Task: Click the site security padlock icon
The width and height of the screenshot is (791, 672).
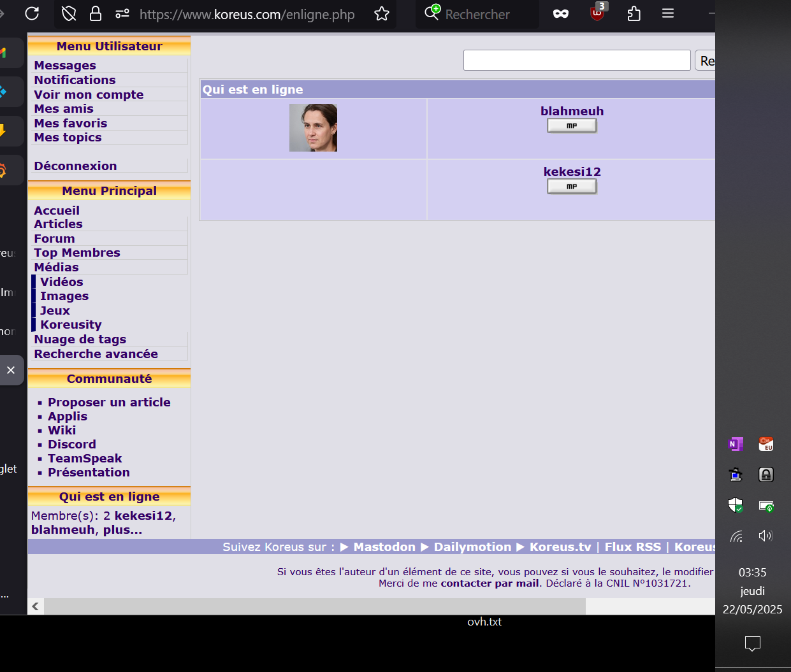Action: pos(96,13)
